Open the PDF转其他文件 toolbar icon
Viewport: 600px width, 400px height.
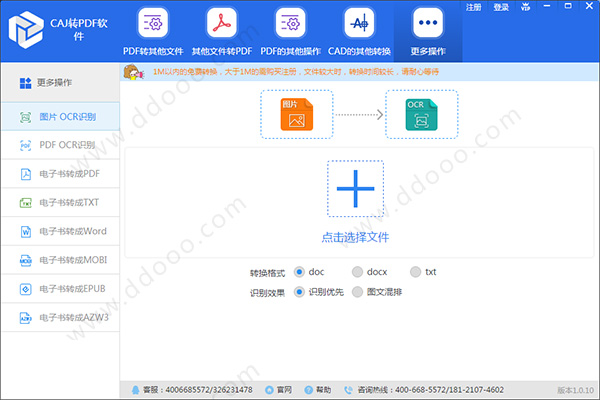(153, 23)
